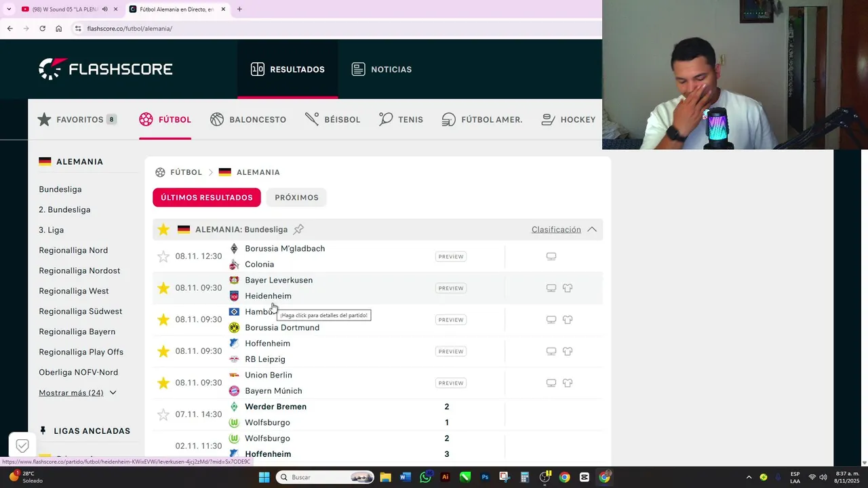
Task: Toggle favorite star for Leverkusen vs Heidenheim
Action: point(163,288)
